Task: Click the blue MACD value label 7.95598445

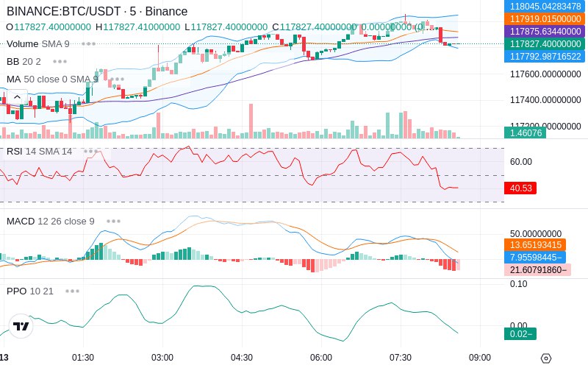Action: pyautogui.click(x=535, y=257)
